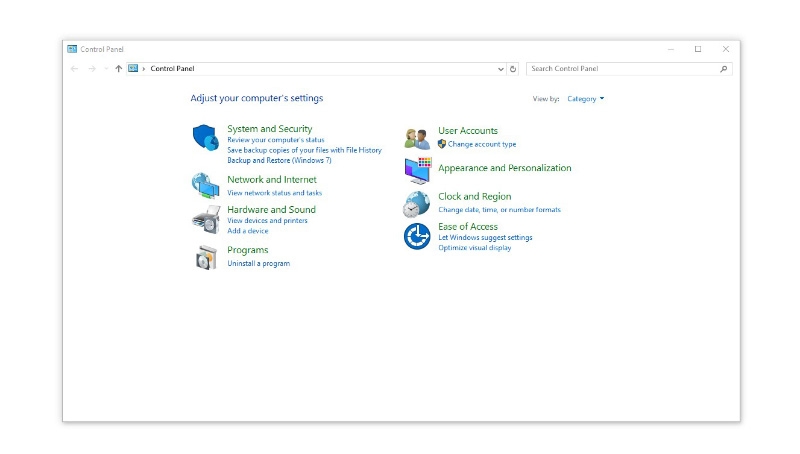Click Change date, time, or number formats
The width and height of the screenshot is (800, 454).
(499, 210)
